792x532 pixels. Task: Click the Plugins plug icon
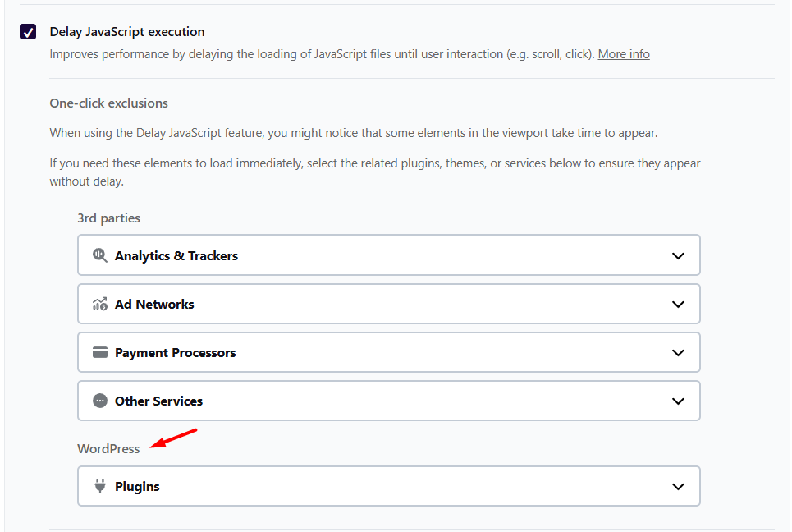coord(100,486)
